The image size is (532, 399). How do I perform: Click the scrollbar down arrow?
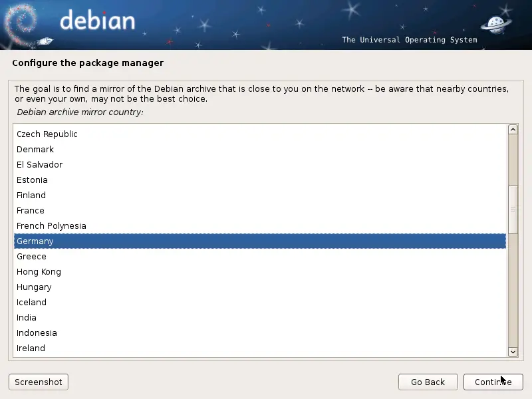pos(513,352)
